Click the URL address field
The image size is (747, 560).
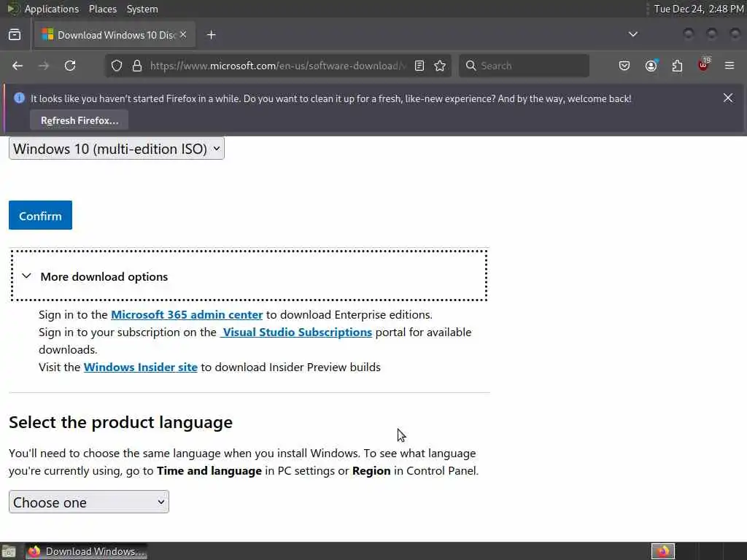[x=278, y=66]
